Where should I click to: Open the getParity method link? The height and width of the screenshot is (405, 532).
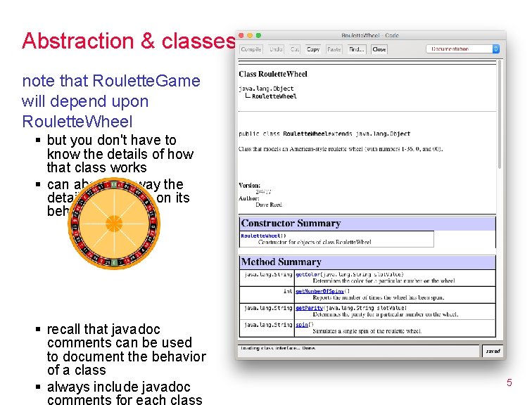click(309, 308)
